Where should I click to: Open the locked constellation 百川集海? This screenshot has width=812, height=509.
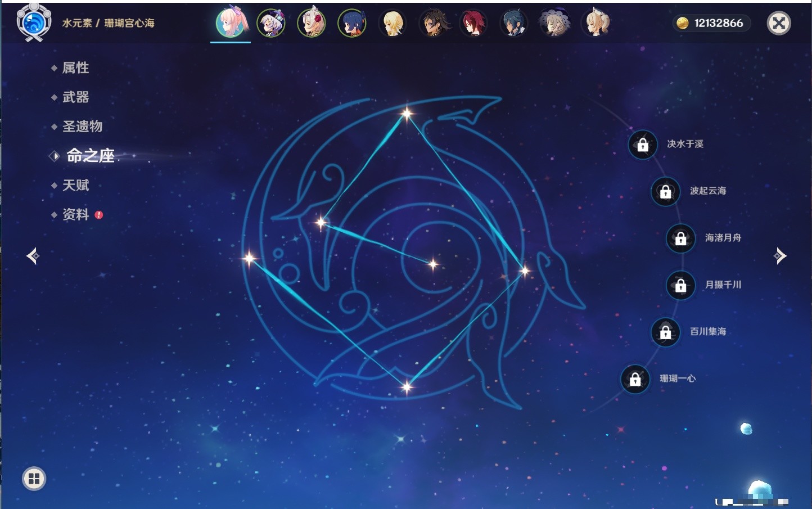pos(665,332)
